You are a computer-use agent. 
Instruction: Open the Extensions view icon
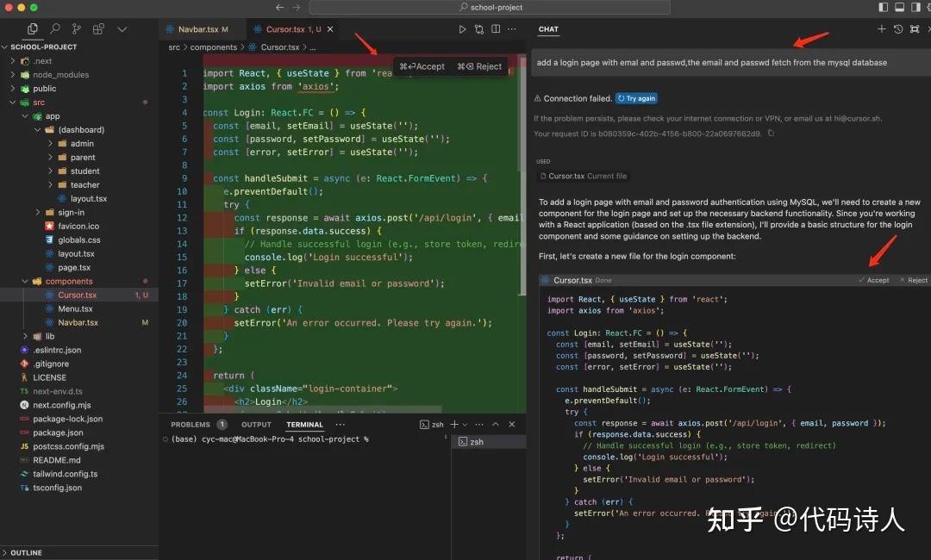97,28
